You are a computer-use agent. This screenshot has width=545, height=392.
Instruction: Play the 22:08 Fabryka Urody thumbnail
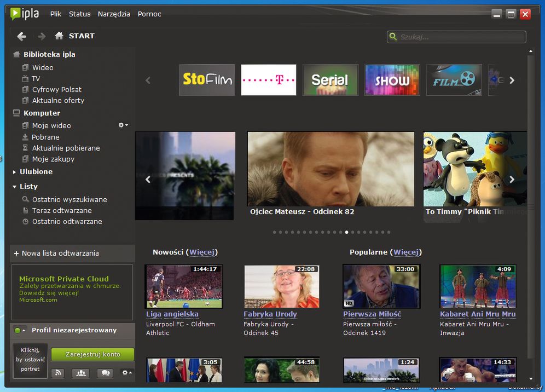pos(282,286)
